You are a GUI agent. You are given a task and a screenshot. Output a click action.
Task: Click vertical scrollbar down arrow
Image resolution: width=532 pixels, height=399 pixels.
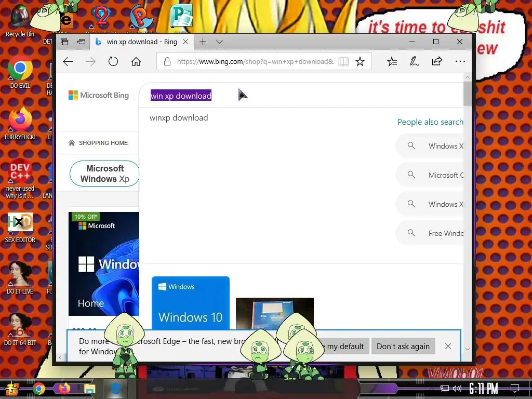467,349
